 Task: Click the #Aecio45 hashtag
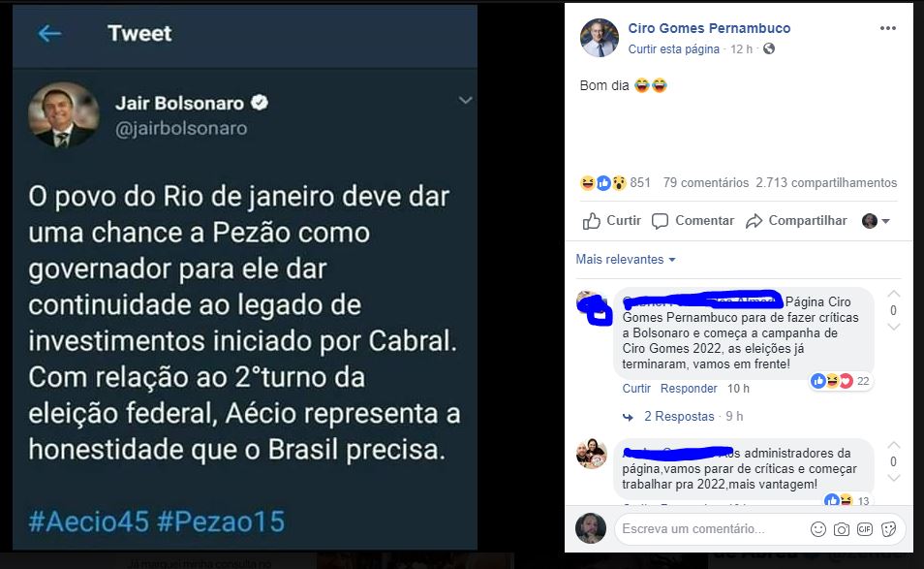(x=89, y=522)
